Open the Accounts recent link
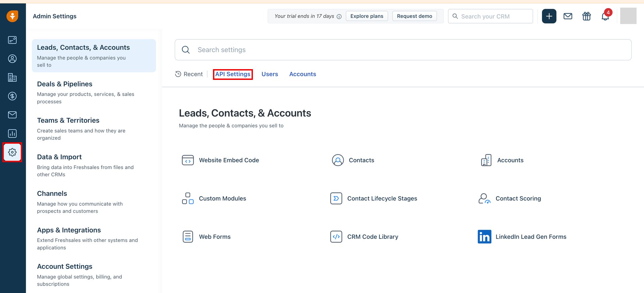The image size is (644, 293). tap(303, 74)
